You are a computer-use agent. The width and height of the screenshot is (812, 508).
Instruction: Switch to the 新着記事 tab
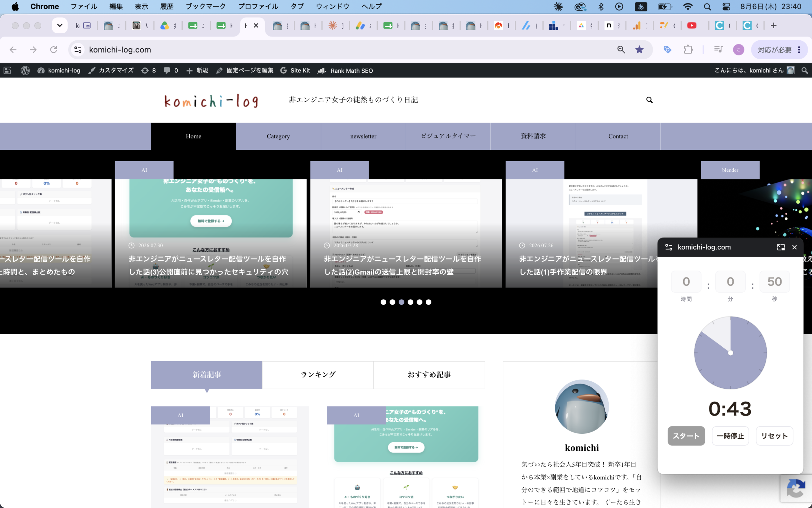tap(207, 375)
